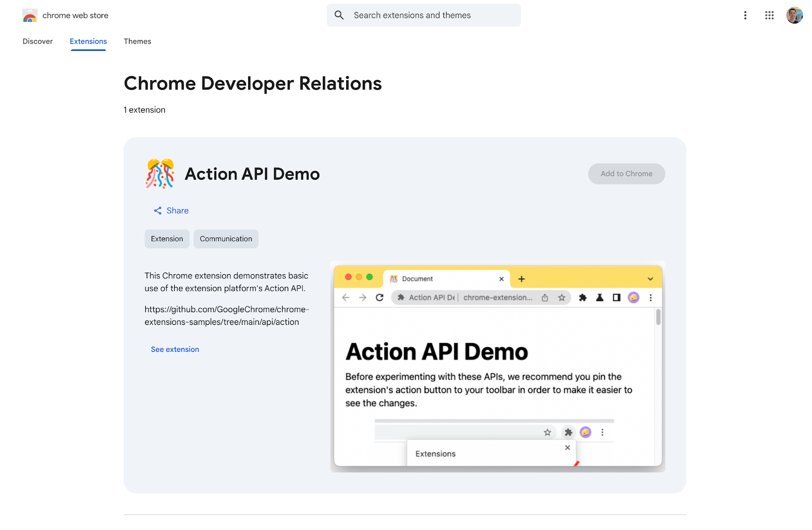Screen dimensions: 812x530
Task: Click the Action API Demo party popper icon
Action: (x=159, y=174)
